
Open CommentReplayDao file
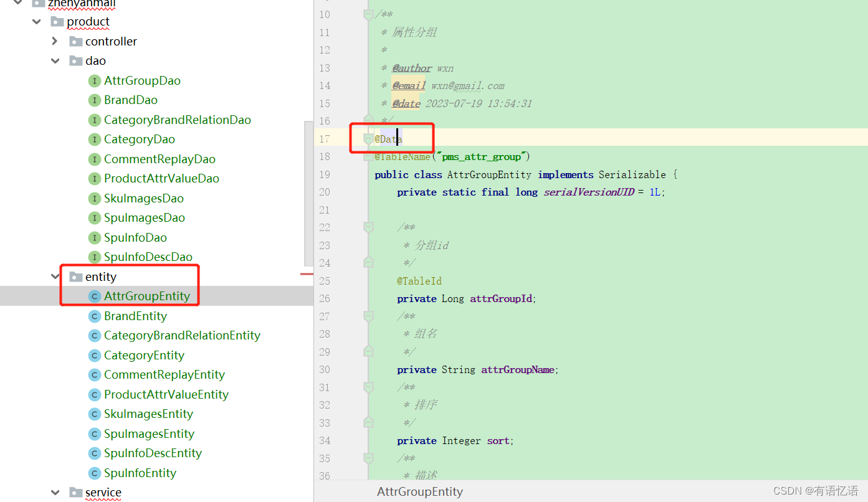pyautogui.click(x=160, y=159)
